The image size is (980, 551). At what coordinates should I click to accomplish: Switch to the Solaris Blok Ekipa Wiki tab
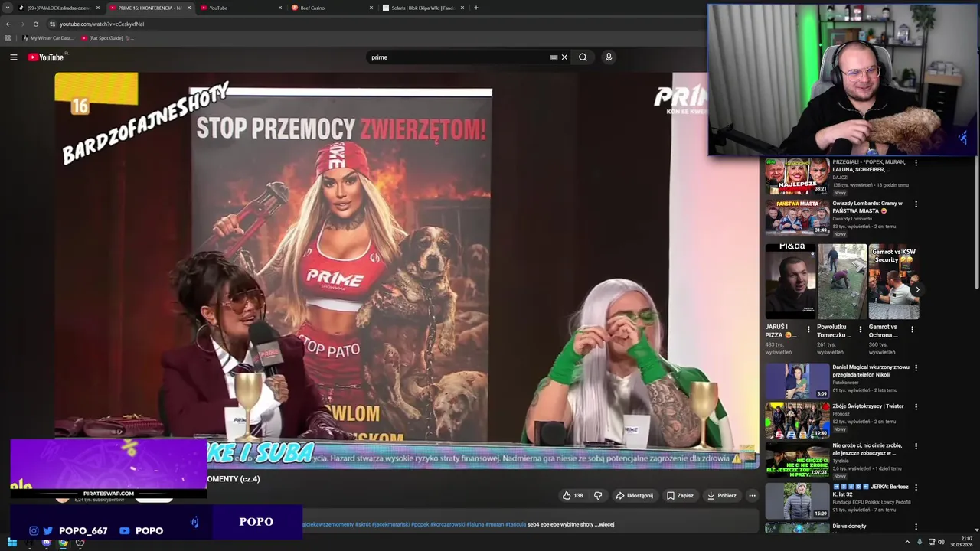(x=423, y=8)
